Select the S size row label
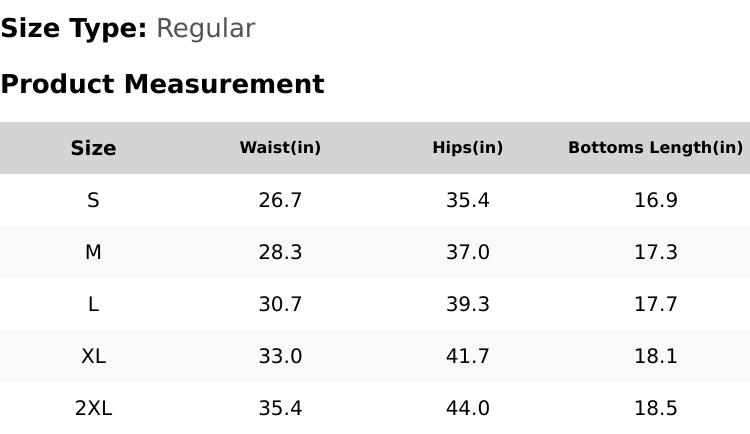Viewport: 750px width, 434px height. point(93,200)
